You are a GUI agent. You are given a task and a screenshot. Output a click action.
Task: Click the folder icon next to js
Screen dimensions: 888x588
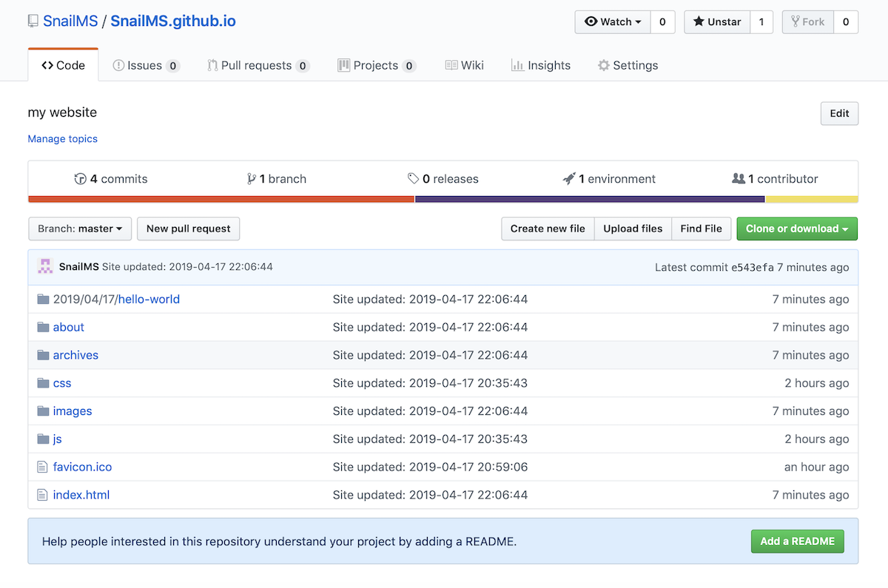[x=43, y=439]
